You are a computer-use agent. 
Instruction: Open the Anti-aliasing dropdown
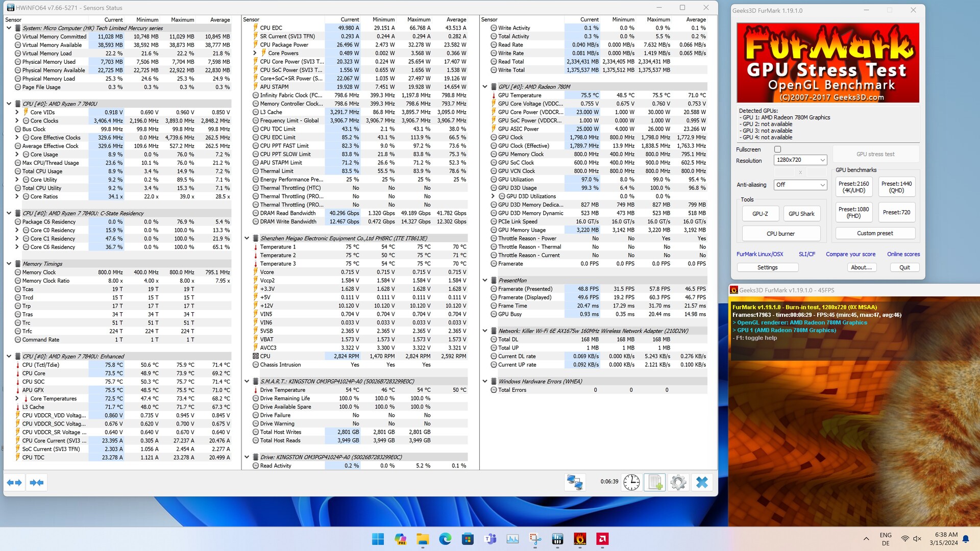click(x=800, y=185)
